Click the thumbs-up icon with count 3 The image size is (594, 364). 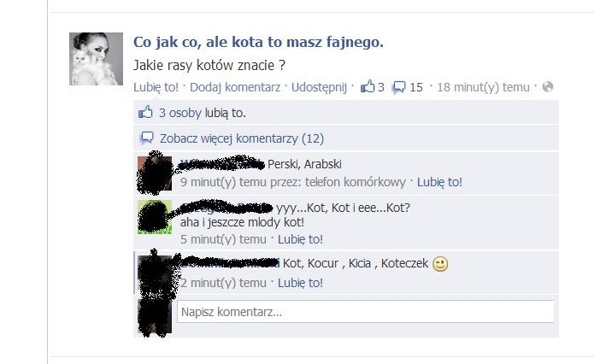point(367,87)
